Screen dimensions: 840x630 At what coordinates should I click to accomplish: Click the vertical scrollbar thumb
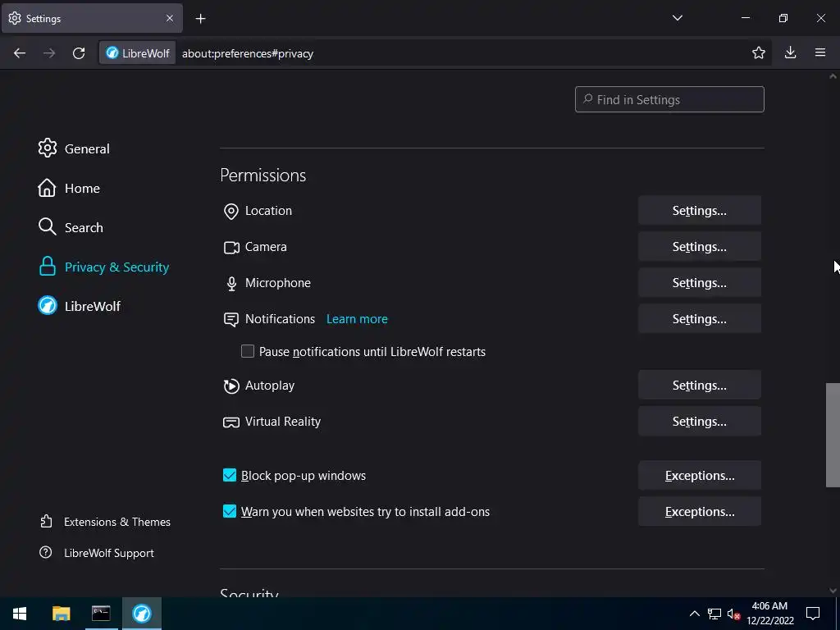pos(833,435)
